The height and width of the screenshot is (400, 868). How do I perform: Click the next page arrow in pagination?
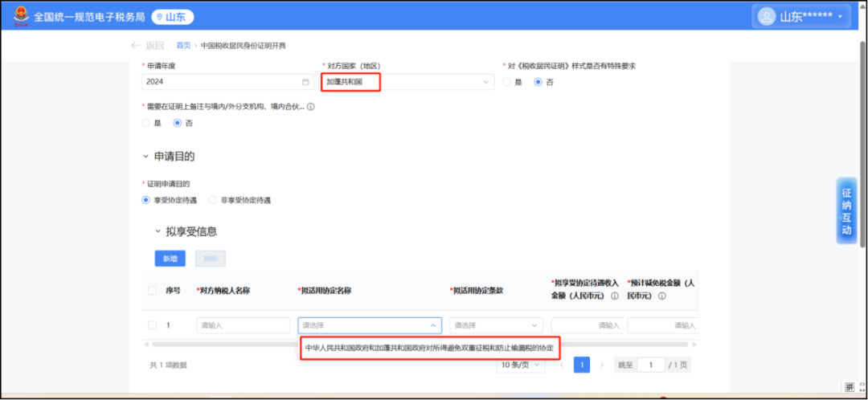coord(602,365)
